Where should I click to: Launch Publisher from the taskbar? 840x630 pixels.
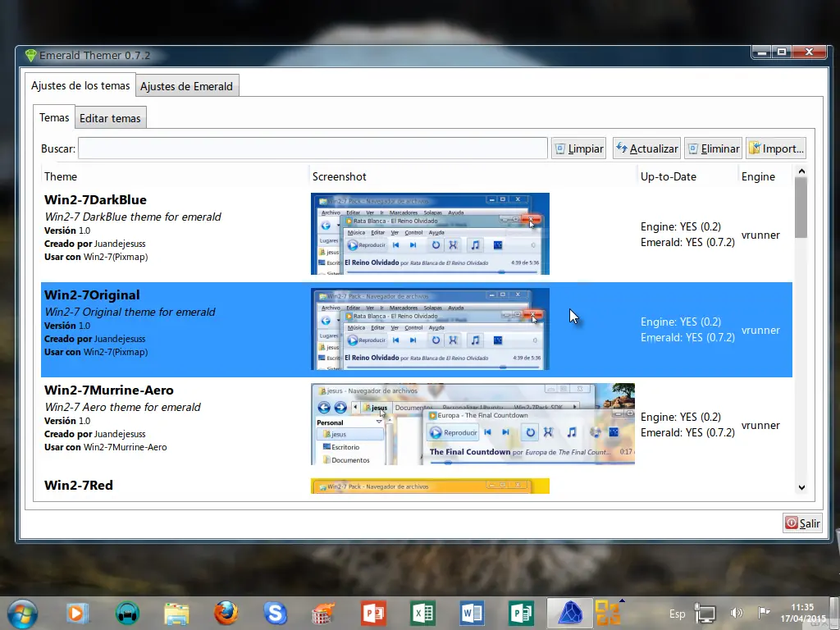point(521,614)
